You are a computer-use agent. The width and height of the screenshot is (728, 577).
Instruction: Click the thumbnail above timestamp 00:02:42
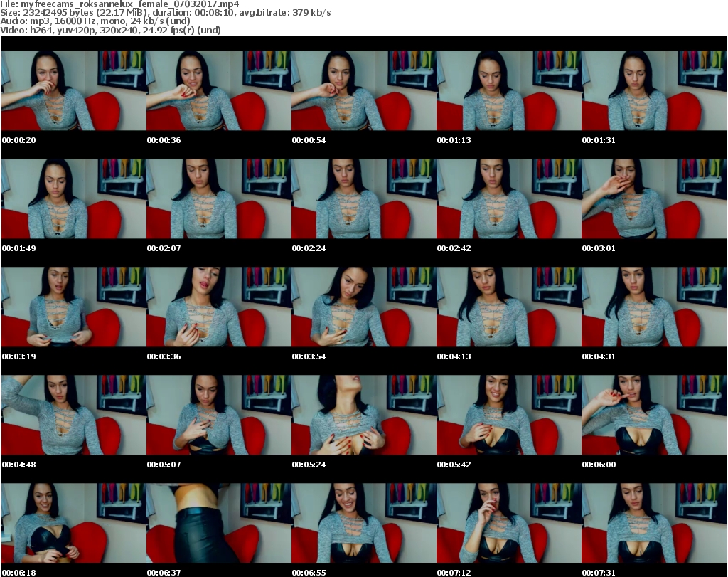(x=509, y=198)
